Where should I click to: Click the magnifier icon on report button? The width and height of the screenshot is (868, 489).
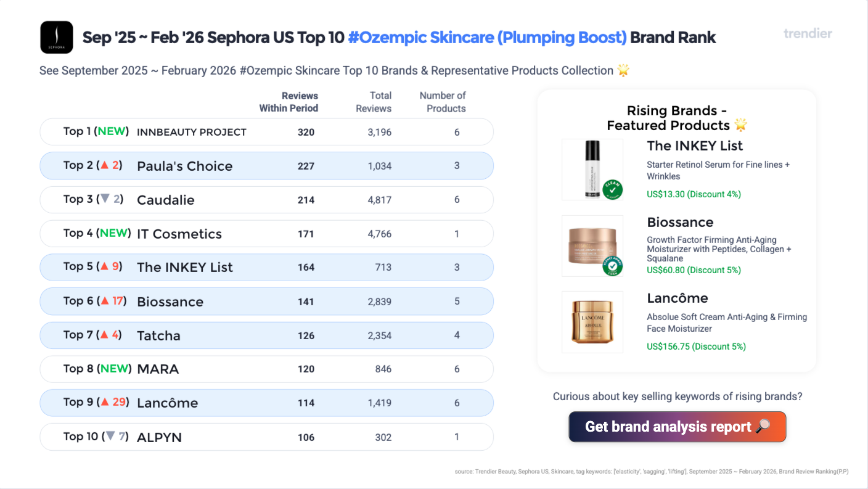pyautogui.click(x=763, y=427)
